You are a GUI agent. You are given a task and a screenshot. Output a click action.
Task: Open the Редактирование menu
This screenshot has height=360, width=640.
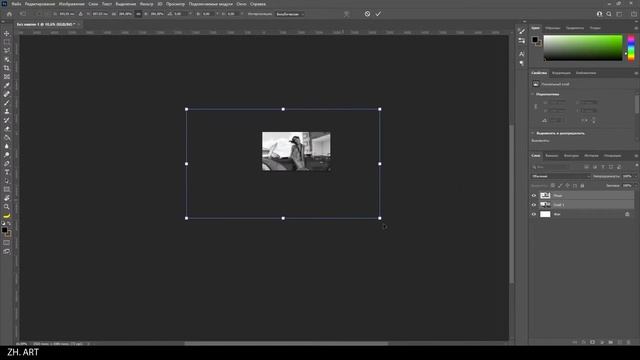[40, 4]
